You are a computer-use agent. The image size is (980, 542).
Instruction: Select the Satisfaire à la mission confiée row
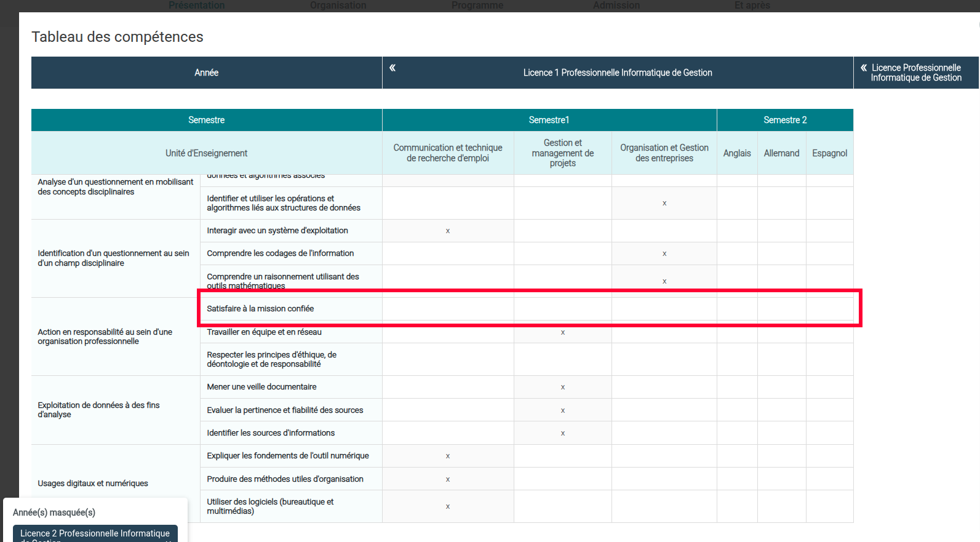click(260, 309)
